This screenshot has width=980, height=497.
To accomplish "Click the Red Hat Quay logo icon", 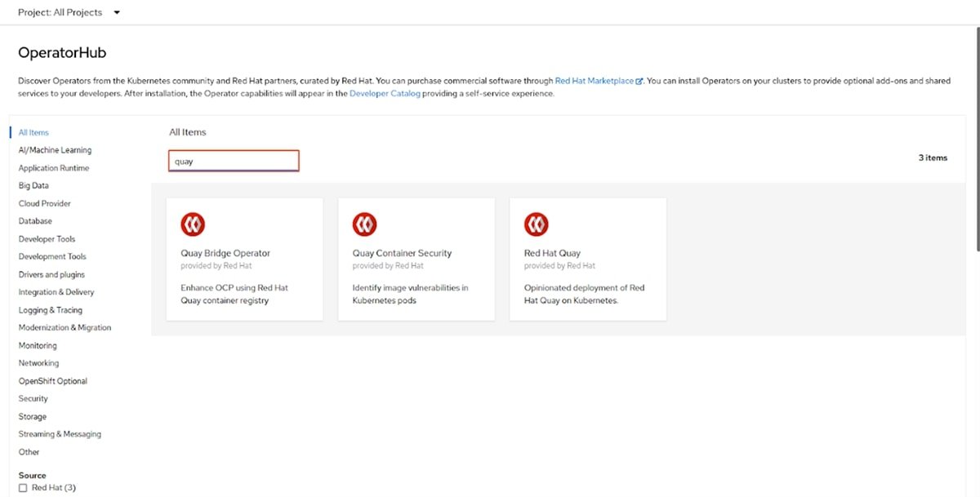I will [536, 224].
